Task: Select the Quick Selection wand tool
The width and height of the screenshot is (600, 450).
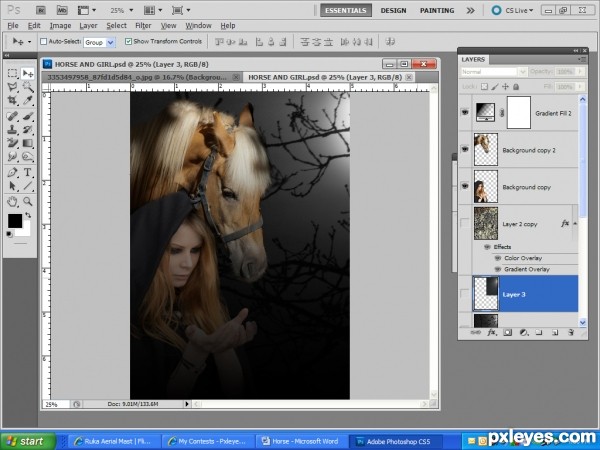Action: [28, 87]
